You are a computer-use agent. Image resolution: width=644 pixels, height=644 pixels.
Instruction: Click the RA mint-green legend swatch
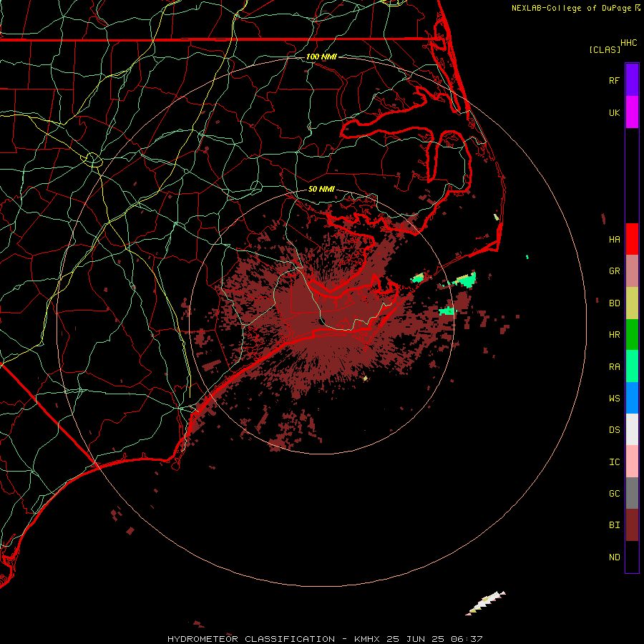(632, 366)
